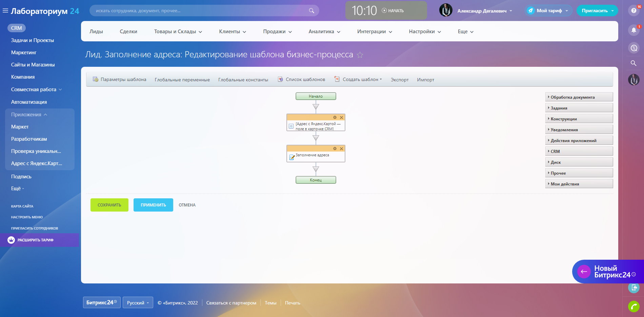644x317 pixels.
Task: Open the Аналитика menu
Action: 324,32
